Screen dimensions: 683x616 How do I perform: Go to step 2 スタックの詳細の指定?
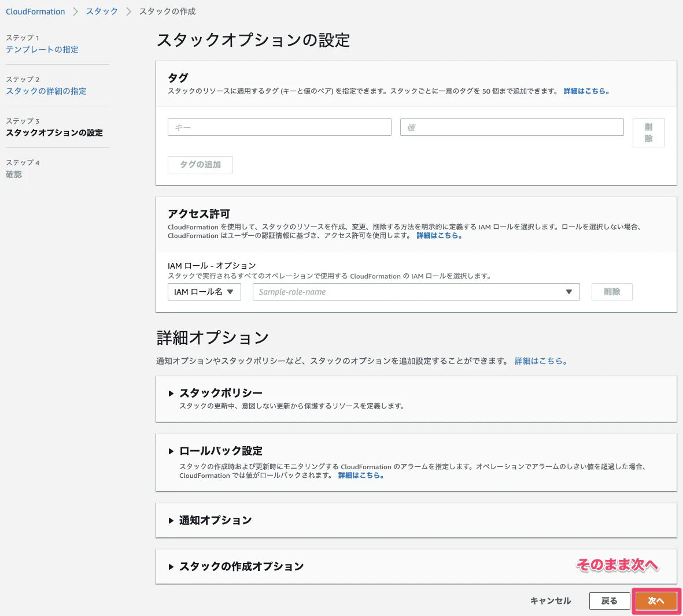click(x=46, y=91)
